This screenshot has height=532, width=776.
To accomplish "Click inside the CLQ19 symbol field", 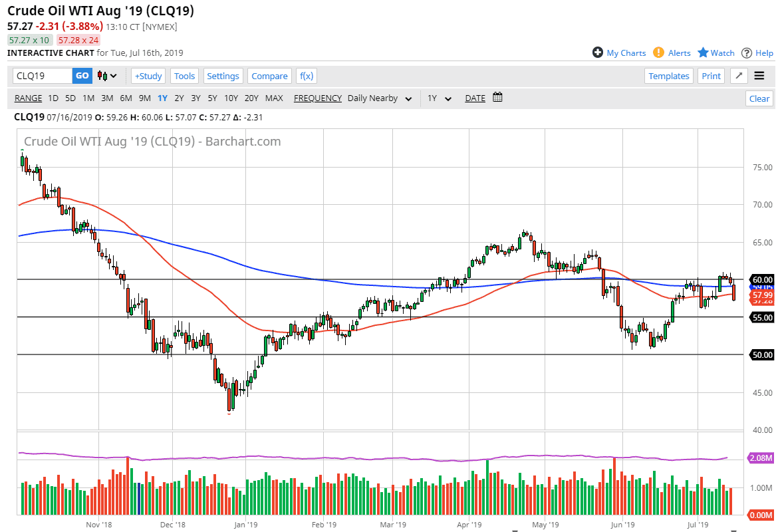I will click(x=40, y=75).
